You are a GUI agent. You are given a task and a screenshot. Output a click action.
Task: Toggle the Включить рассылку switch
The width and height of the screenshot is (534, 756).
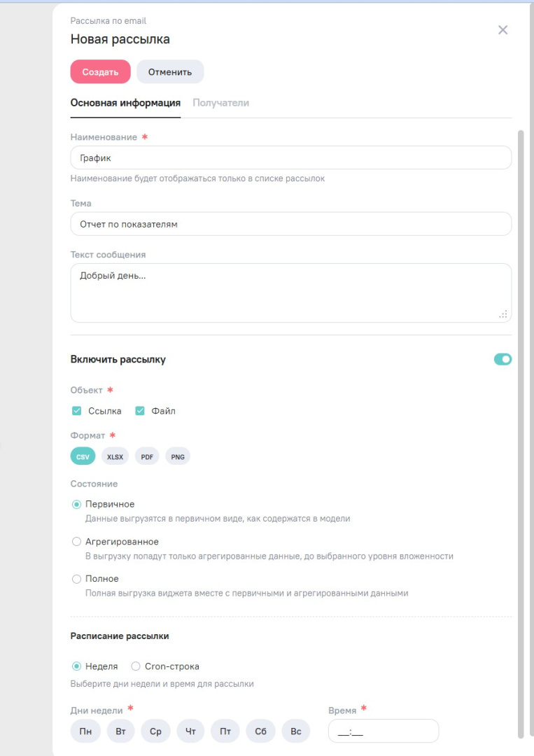(503, 359)
